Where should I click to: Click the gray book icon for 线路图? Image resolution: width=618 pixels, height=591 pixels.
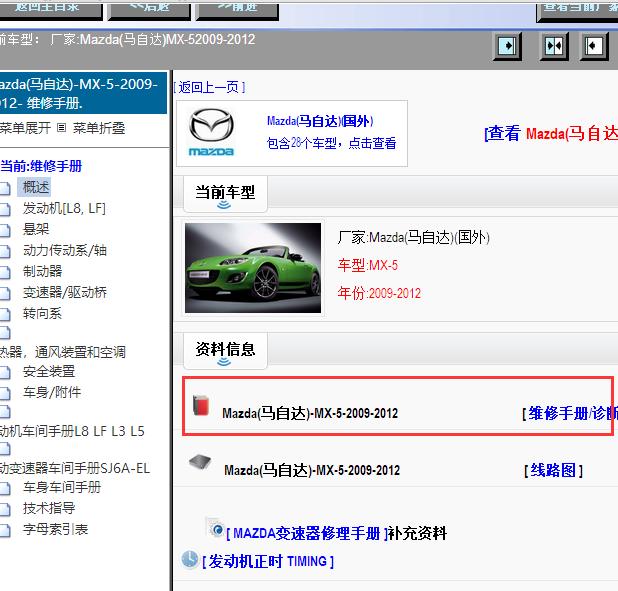tap(200, 462)
